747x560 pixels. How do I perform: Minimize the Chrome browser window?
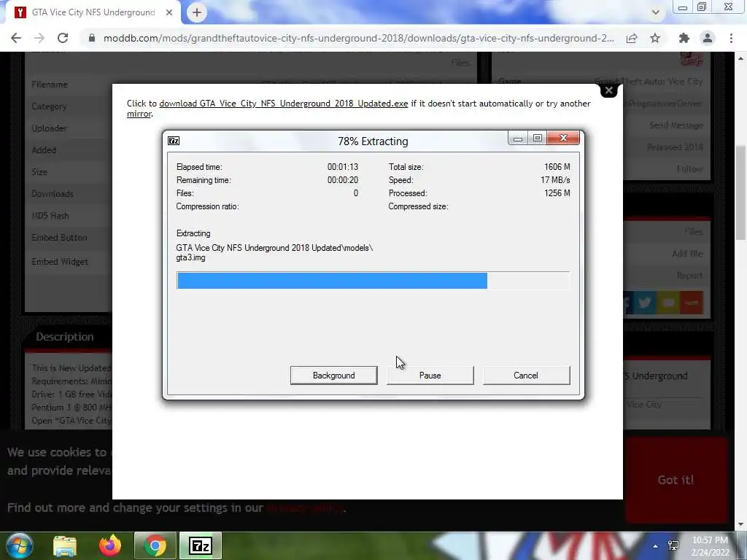pos(682,7)
